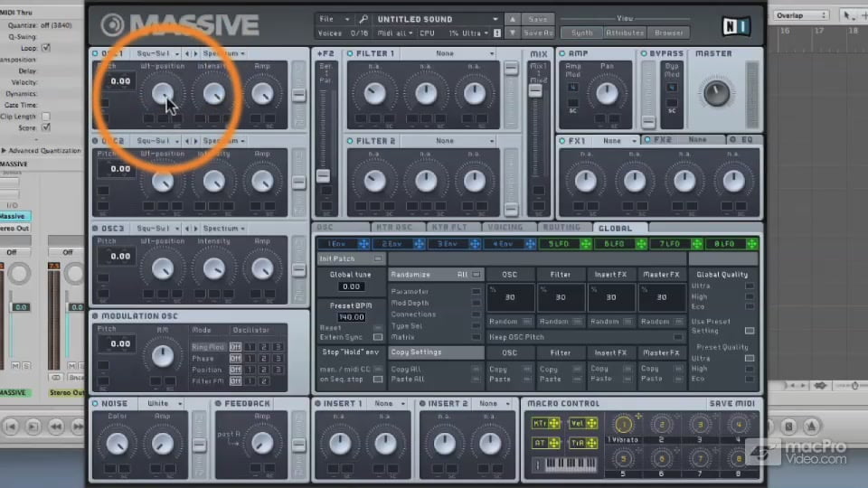Expand Advanced Quantization in Logic inspector
868x488 pixels.
(4, 151)
